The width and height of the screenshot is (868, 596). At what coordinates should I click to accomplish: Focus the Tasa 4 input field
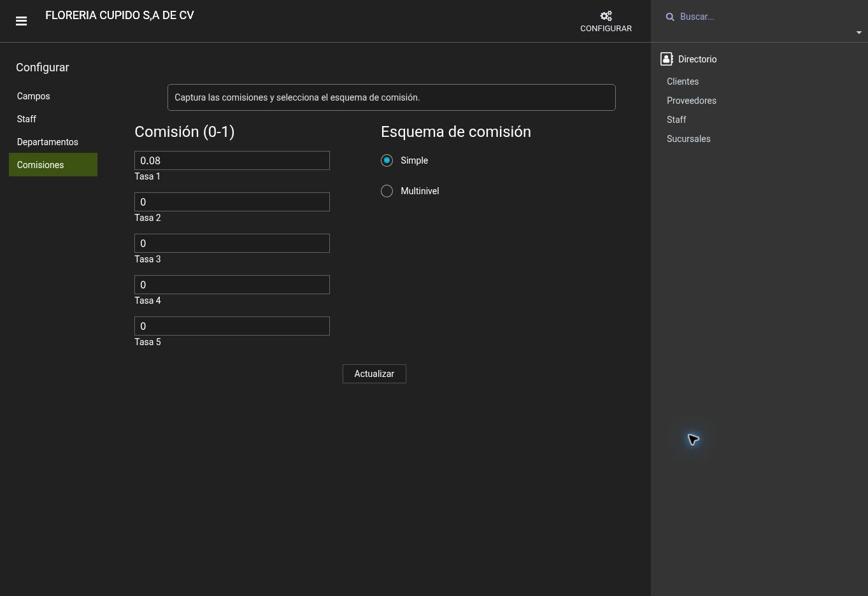[x=232, y=285]
